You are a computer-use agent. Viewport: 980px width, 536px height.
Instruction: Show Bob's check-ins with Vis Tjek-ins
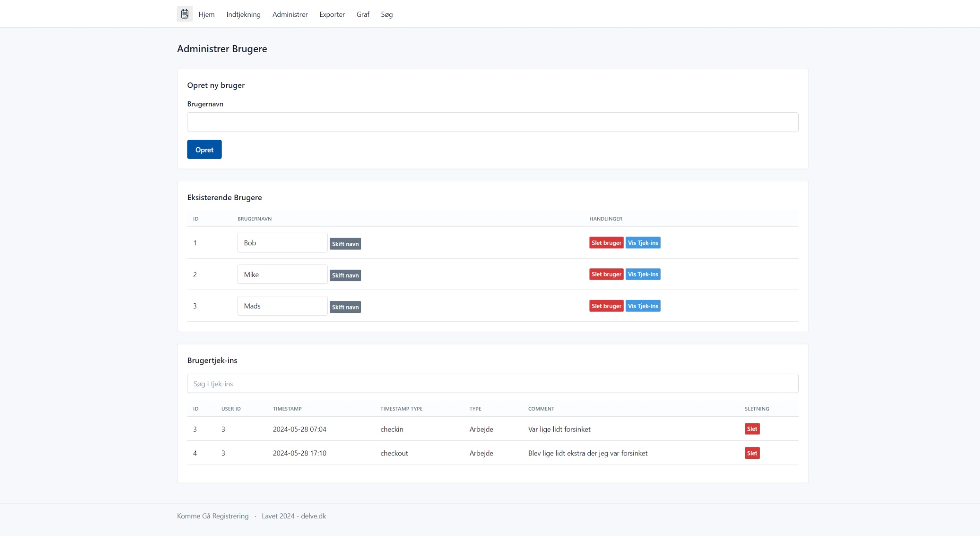pyautogui.click(x=643, y=243)
